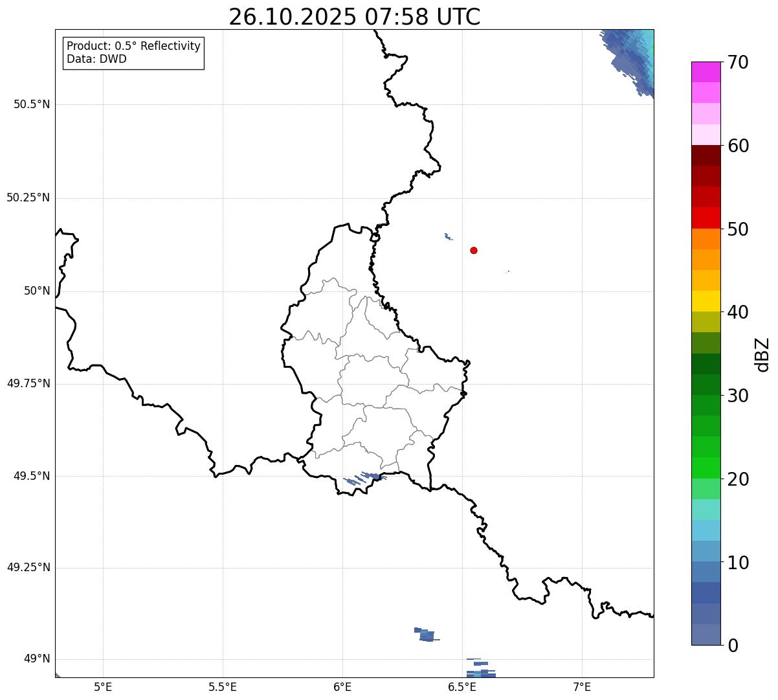This screenshot has width=778, height=700.
Task: Click the 49°N latitude label
Action: (x=37, y=659)
